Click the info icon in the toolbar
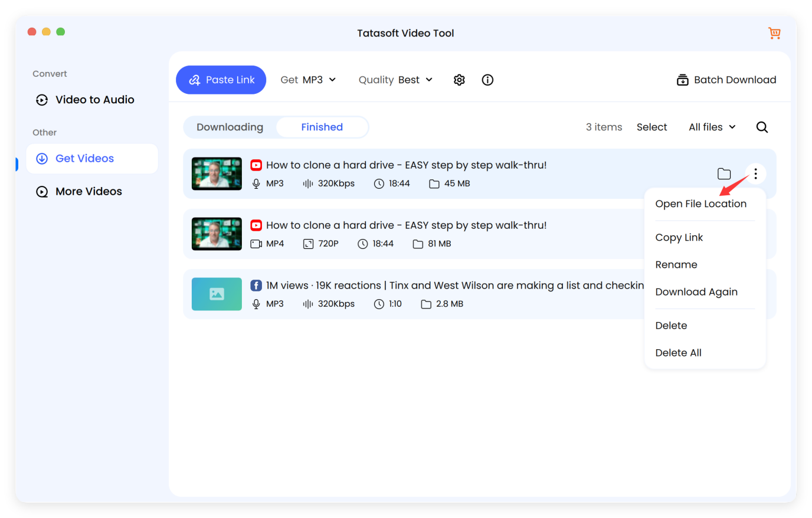The width and height of the screenshot is (812, 518). (x=487, y=80)
